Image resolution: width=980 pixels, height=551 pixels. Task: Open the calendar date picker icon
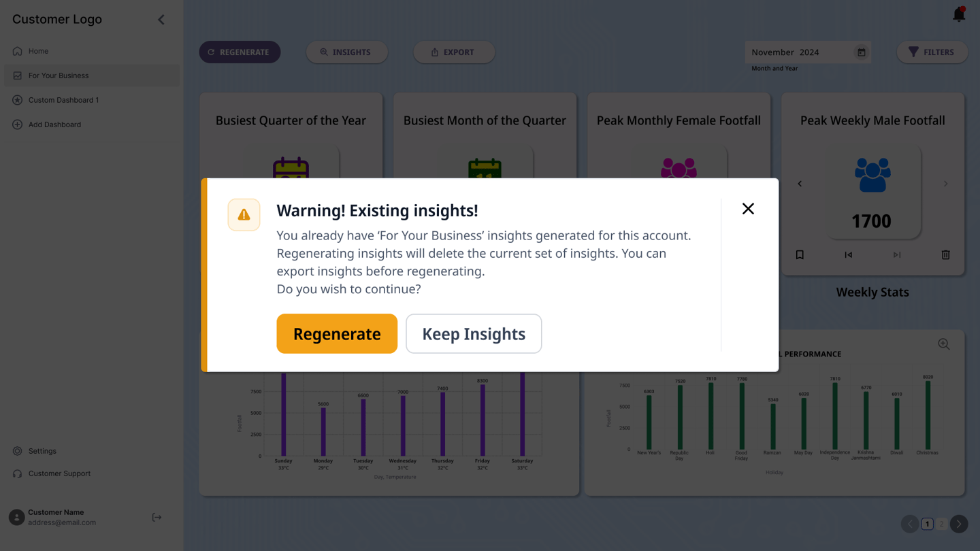[861, 52]
